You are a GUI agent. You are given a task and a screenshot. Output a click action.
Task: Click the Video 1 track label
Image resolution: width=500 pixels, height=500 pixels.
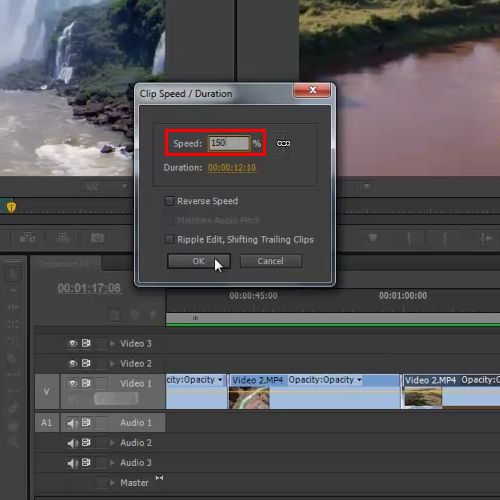coord(136,384)
